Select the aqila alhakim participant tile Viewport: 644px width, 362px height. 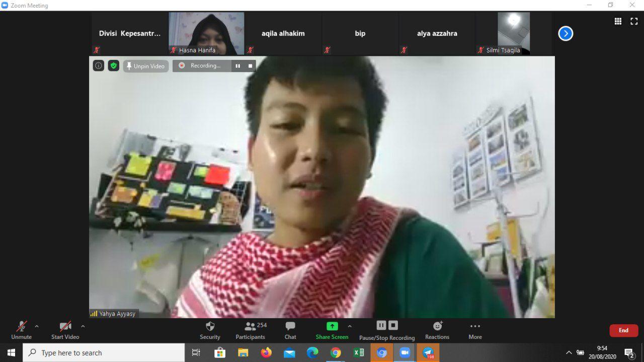283,34
